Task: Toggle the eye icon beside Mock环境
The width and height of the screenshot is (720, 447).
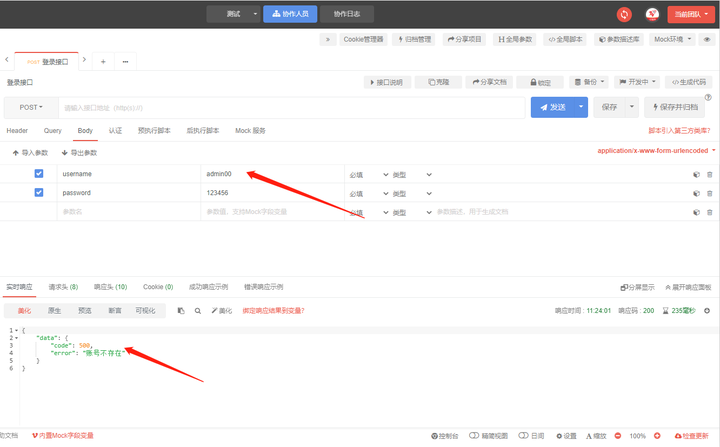Action: pyautogui.click(x=707, y=40)
